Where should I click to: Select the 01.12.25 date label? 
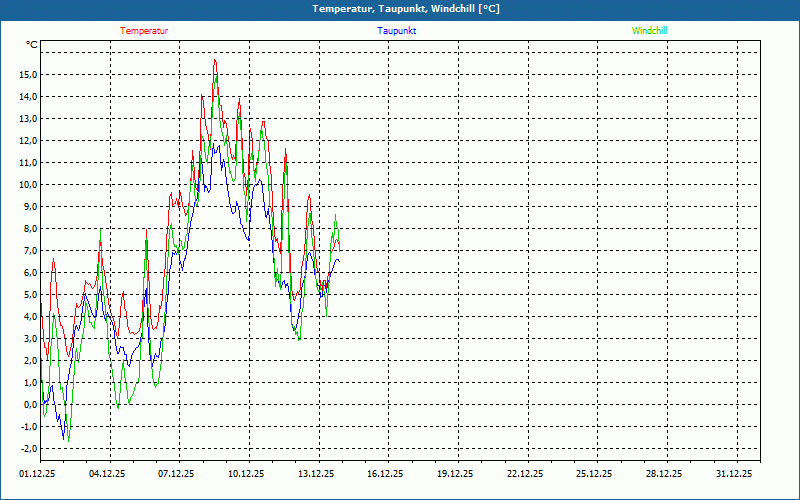click(x=37, y=475)
